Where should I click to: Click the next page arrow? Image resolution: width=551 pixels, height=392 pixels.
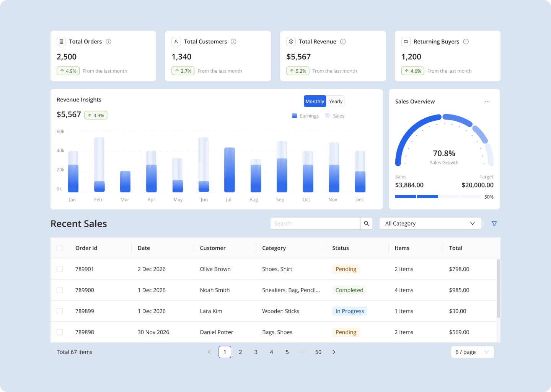334,352
